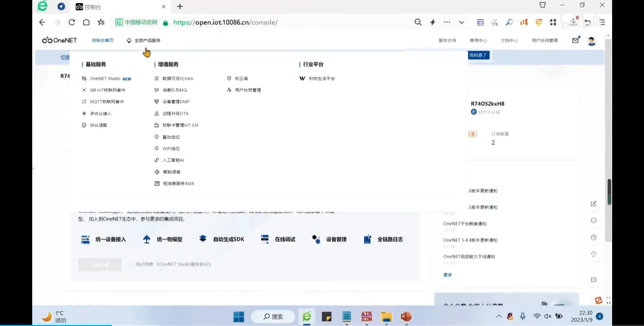The width and height of the screenshot is (644, 326).
Task: Open OneNET Studio服务协议 link
Action: (184, 264)
